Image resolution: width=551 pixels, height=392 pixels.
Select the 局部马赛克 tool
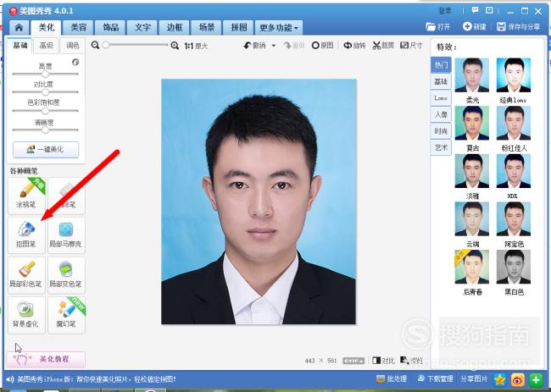[66, 235]
